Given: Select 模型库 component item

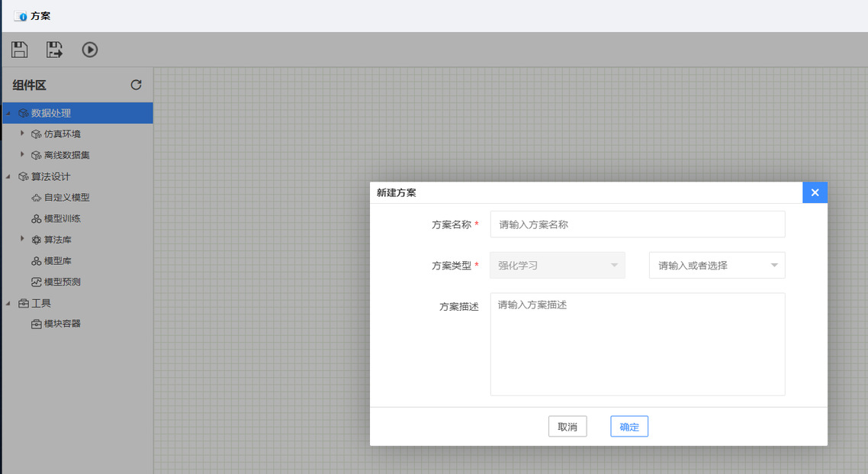Looking at the screenshot, I should (x=57, y=261).
